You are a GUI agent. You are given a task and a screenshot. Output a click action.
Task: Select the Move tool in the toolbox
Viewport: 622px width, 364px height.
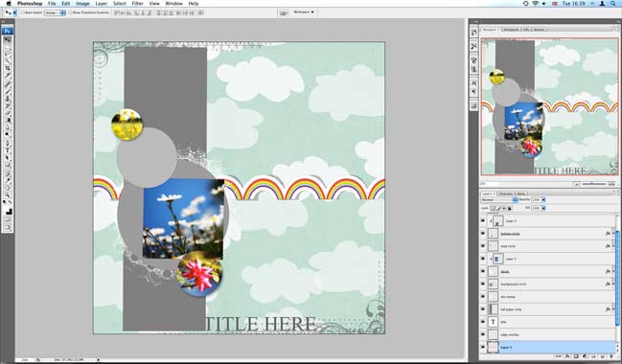tap(8, 40)
